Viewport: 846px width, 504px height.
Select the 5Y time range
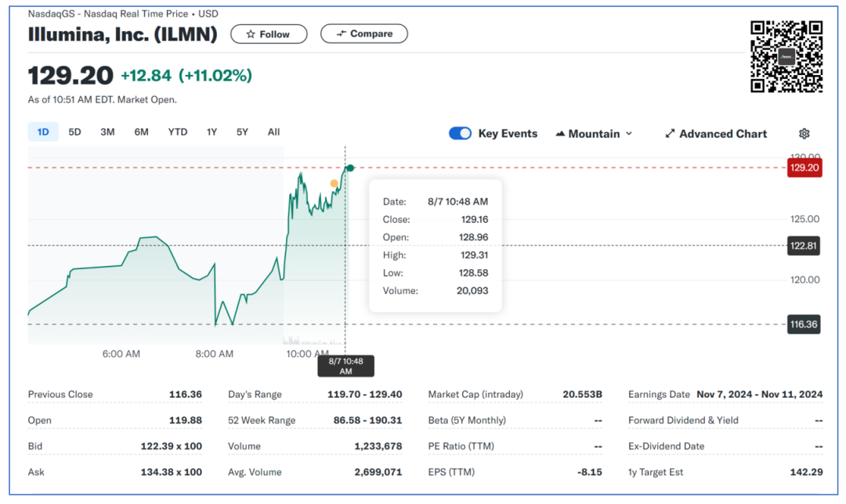point(242,132)
